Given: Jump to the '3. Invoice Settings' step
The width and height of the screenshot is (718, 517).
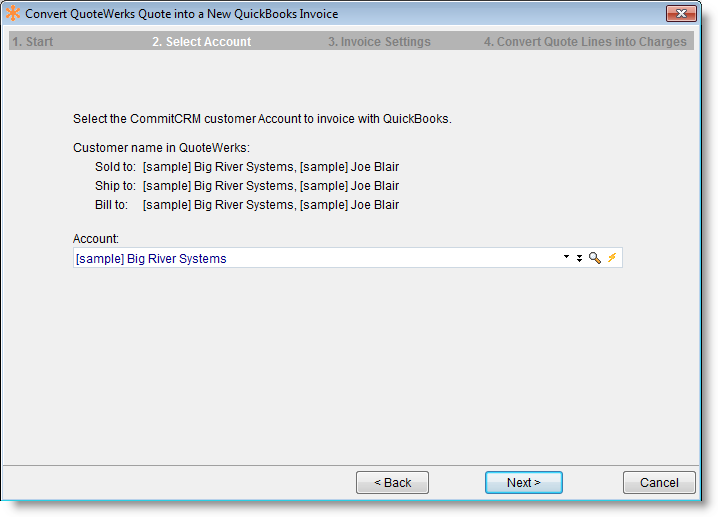Looking at the screenshot, I should (x=379, y=42).
